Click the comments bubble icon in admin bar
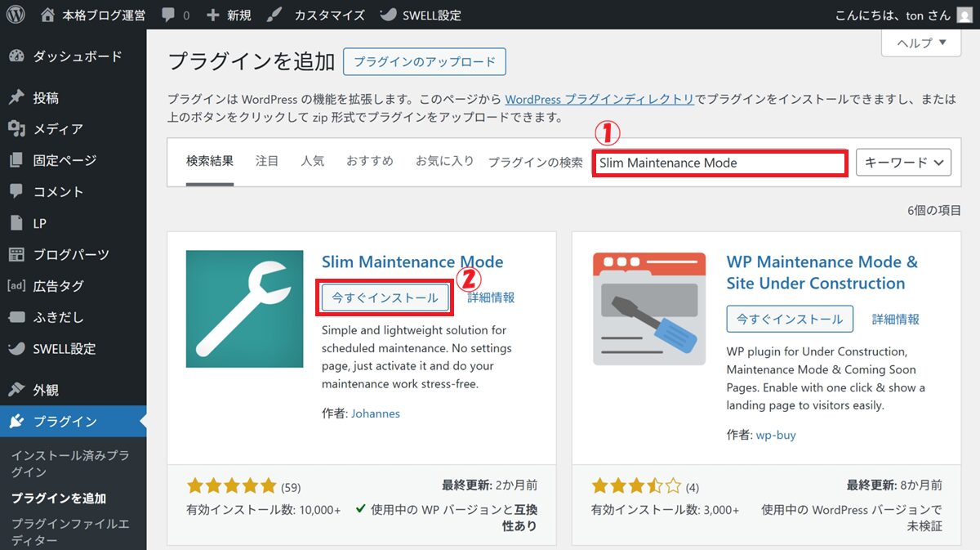Image resolution: width=980 pixels, height=550 pixels. click(168, 15)
